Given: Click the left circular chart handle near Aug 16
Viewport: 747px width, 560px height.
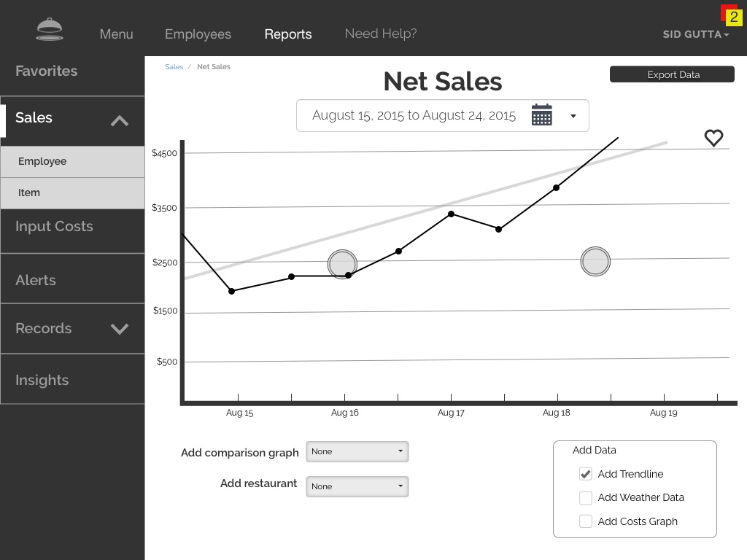Looking at the screenshot, I should point(342,264).
